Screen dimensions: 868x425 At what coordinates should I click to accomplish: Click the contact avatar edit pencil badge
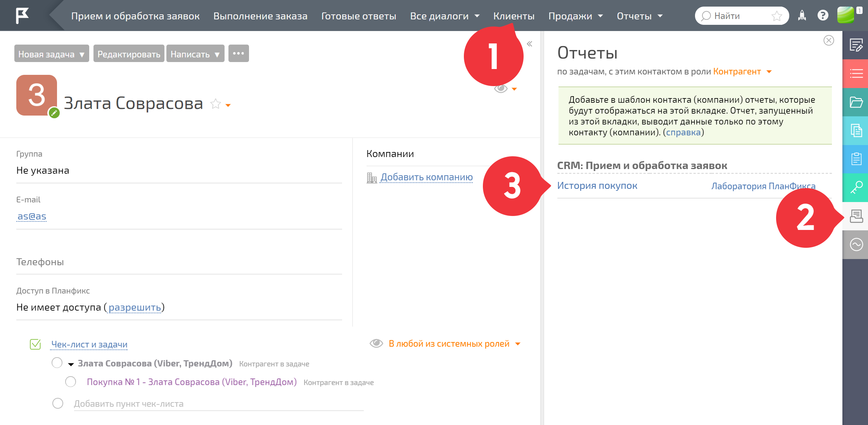click(x=54, y=113)
